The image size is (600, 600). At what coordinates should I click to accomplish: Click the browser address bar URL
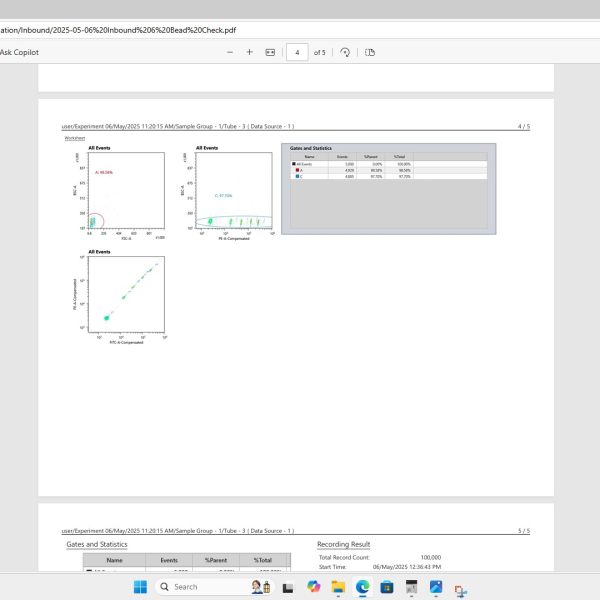(x=120, y=30)
